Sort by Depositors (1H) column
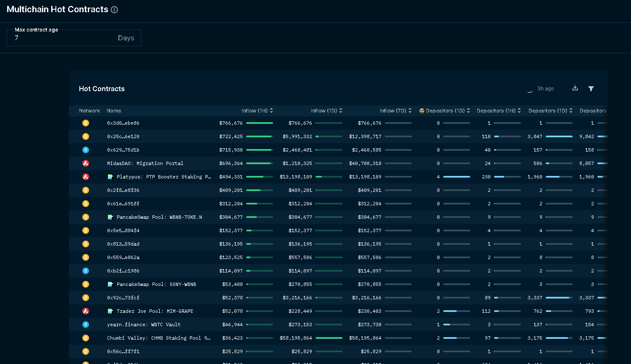The height and width of the screenshot is (364, 631). click(x=499, y=111)
